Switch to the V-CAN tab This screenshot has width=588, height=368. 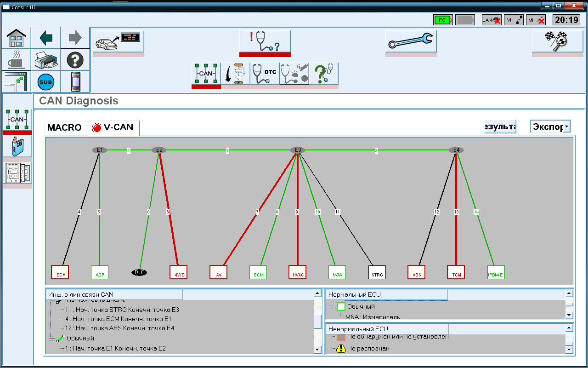[113, 127]
